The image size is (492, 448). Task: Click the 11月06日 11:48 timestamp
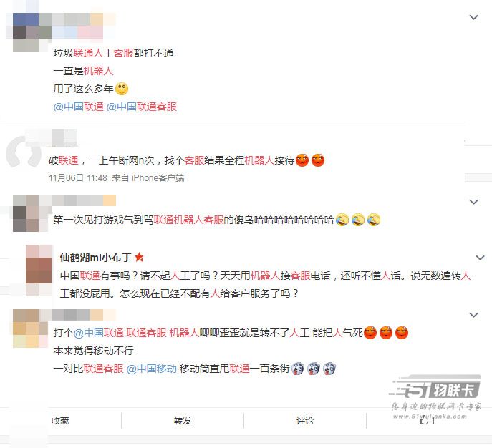78,178
